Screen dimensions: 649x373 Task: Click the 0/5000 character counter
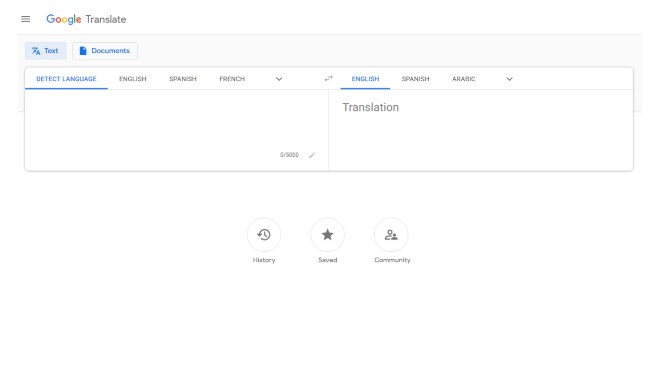pos(289,155)
